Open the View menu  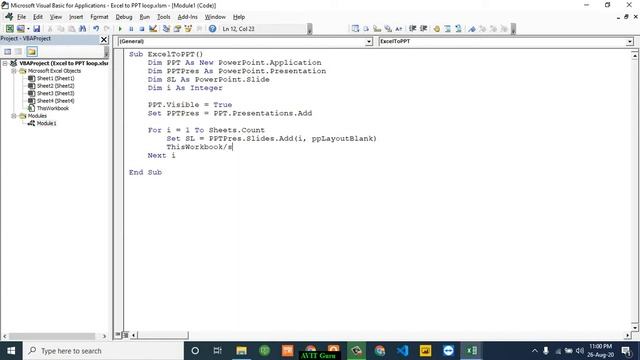pos(56,17)
